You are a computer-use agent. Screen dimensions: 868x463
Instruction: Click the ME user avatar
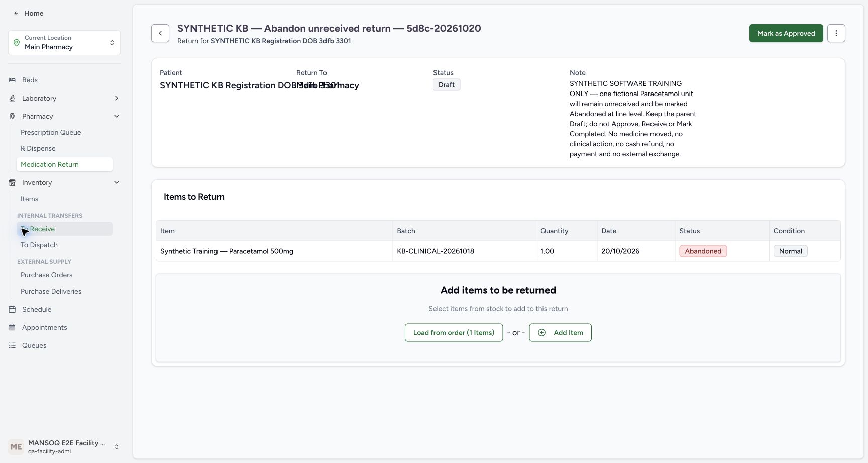(16, 447)
